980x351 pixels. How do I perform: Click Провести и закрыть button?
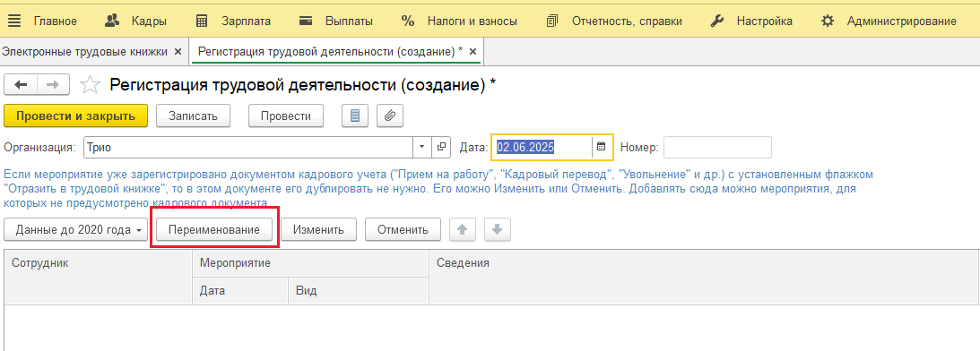coord(75,116)
